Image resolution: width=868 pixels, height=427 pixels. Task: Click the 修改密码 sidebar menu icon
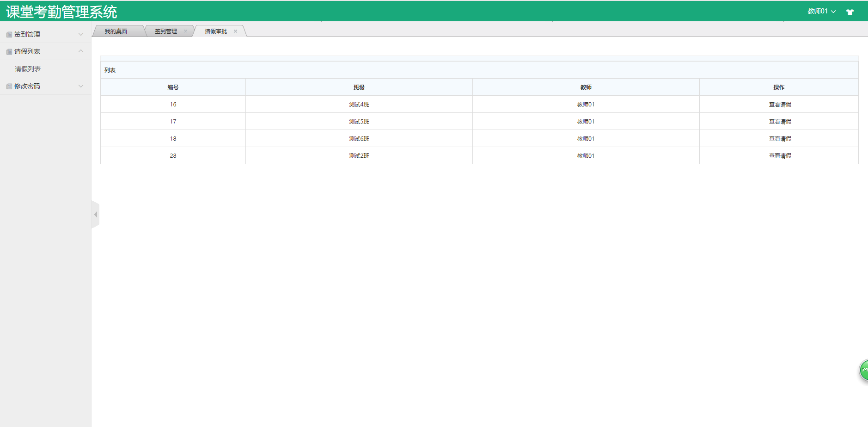point(9,87)
